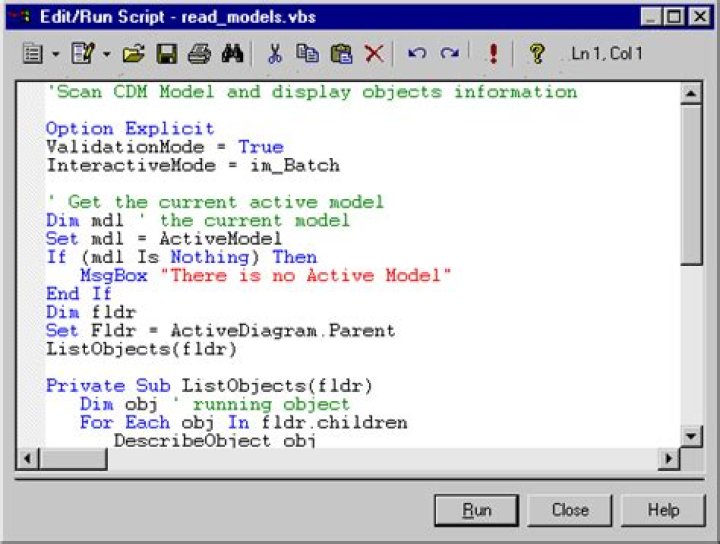Open the editor menu icon in toolbar
This screenshot has width=720, height=544.
pos(33,54)
